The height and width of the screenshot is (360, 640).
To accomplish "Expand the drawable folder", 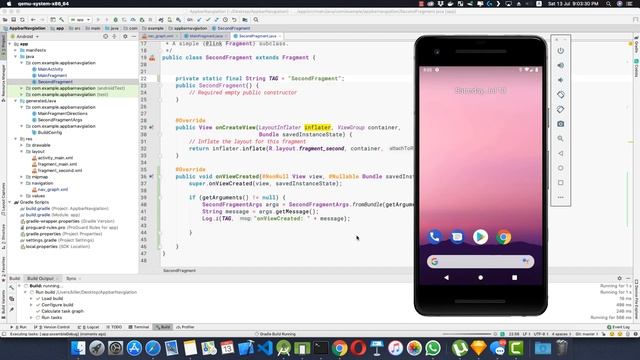I will pos(22,145).
